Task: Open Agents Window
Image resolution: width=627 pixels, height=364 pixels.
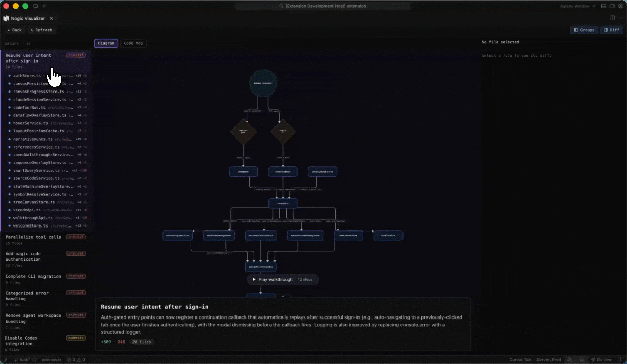Action: pyautogui.click(x=577, y=6)
